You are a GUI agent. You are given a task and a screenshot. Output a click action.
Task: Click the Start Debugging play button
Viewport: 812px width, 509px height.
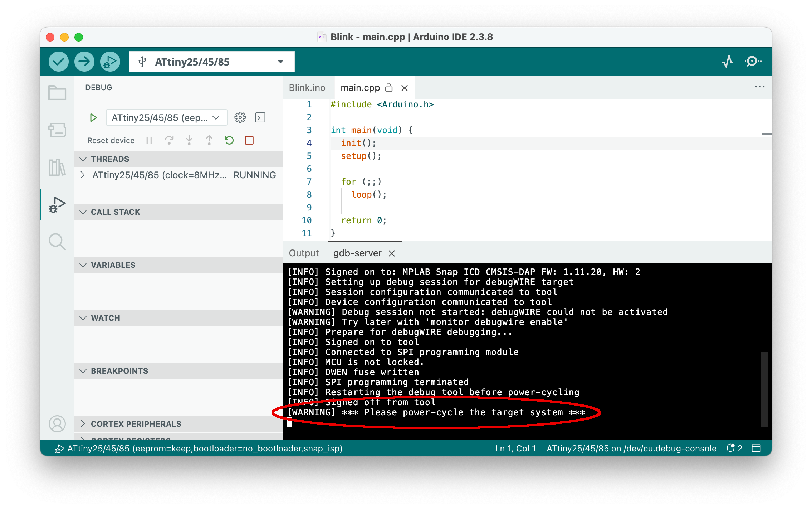(93, 117)
